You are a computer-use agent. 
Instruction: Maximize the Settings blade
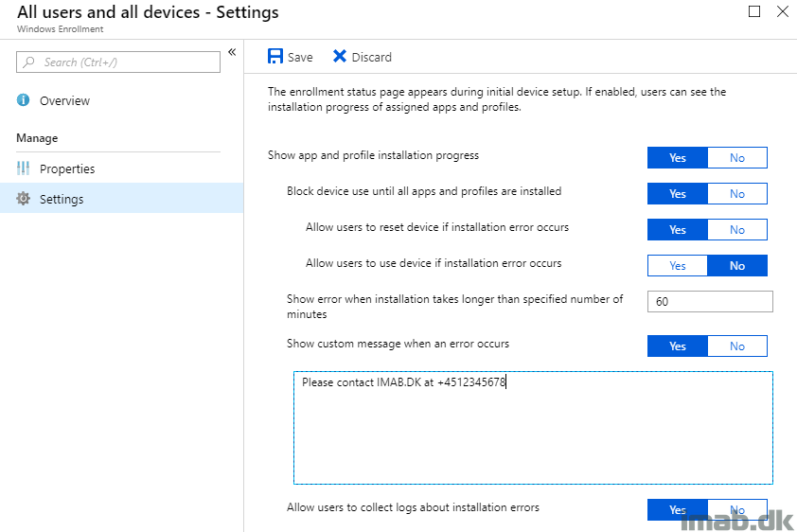coord(754,11)
